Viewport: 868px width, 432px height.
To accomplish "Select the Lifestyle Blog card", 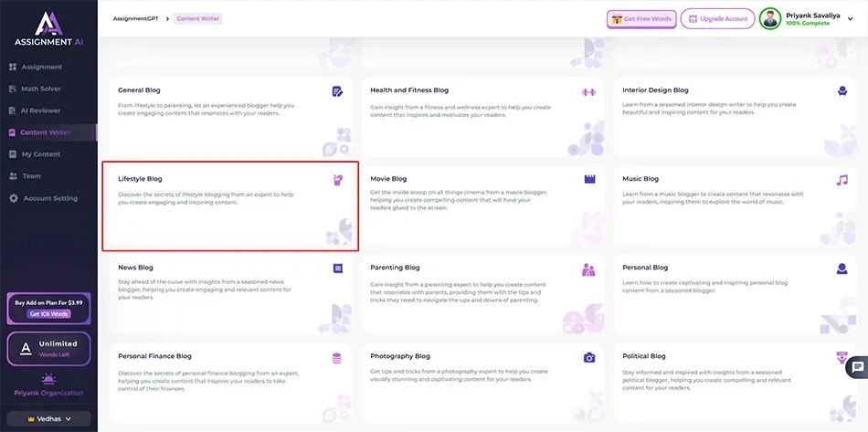I will coord(229,206).
